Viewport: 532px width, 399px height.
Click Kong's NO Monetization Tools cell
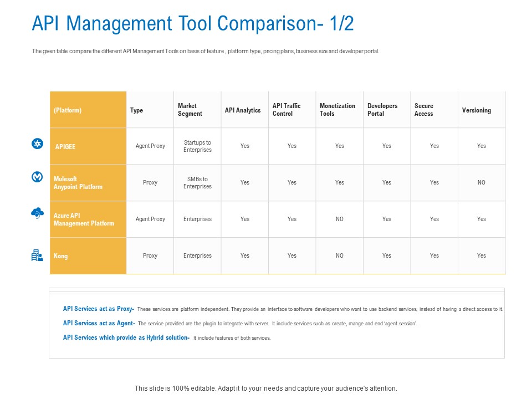(x=340, y=256)
